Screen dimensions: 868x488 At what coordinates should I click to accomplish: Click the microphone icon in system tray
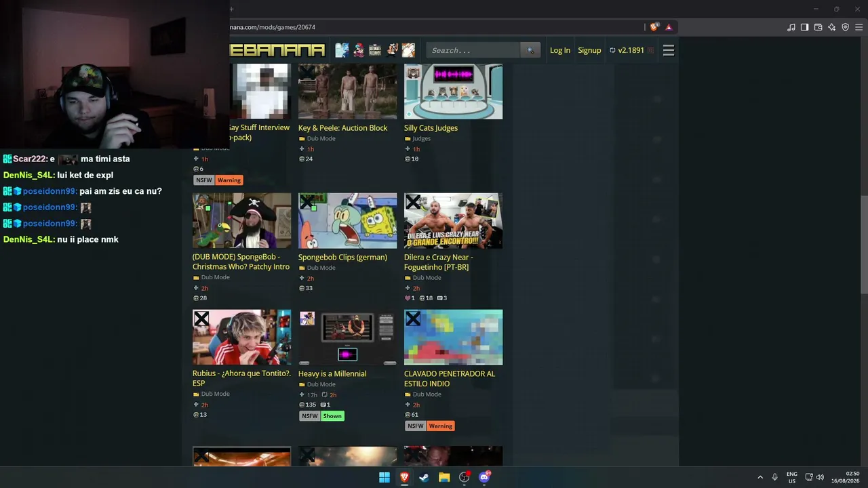point(774,477)
